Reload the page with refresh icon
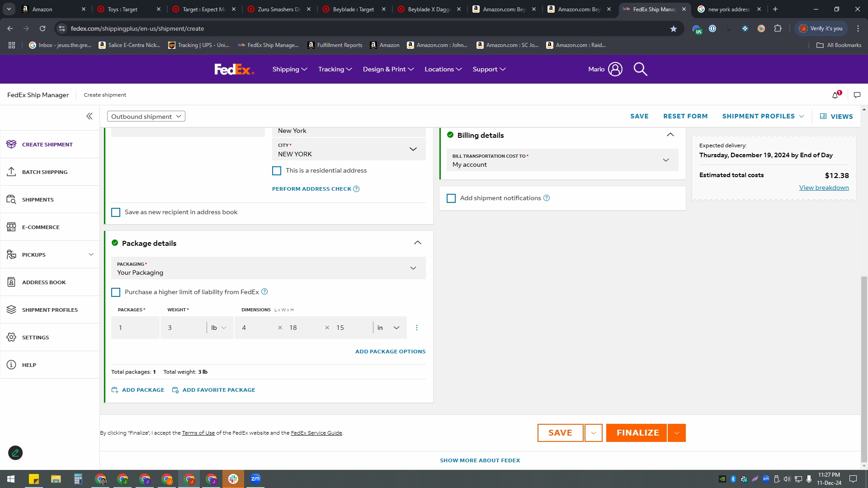Screen dimensions: 868x488 click(42, 28)
